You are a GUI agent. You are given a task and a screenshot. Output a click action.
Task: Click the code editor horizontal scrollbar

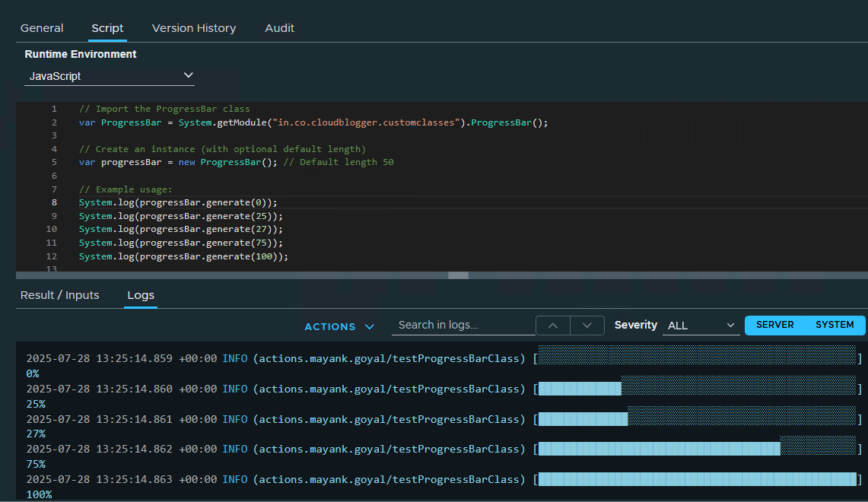point(457,275)
